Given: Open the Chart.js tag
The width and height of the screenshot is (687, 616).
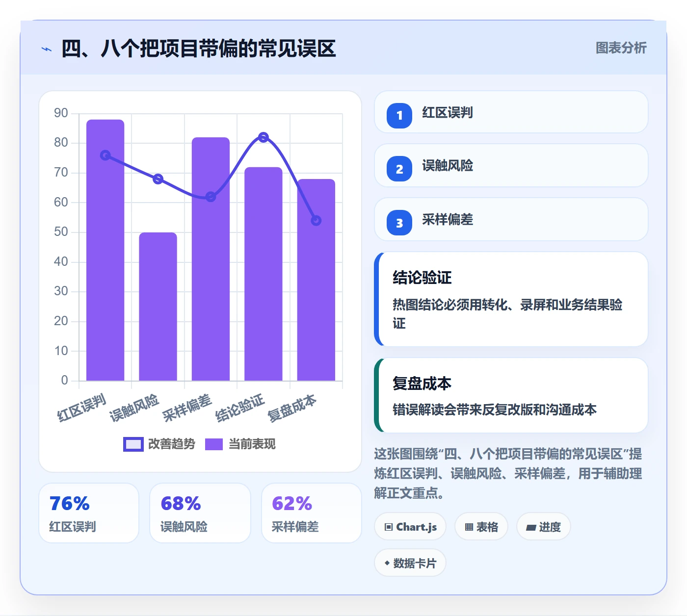Looking at the screenshot, I should coord(410,527).
